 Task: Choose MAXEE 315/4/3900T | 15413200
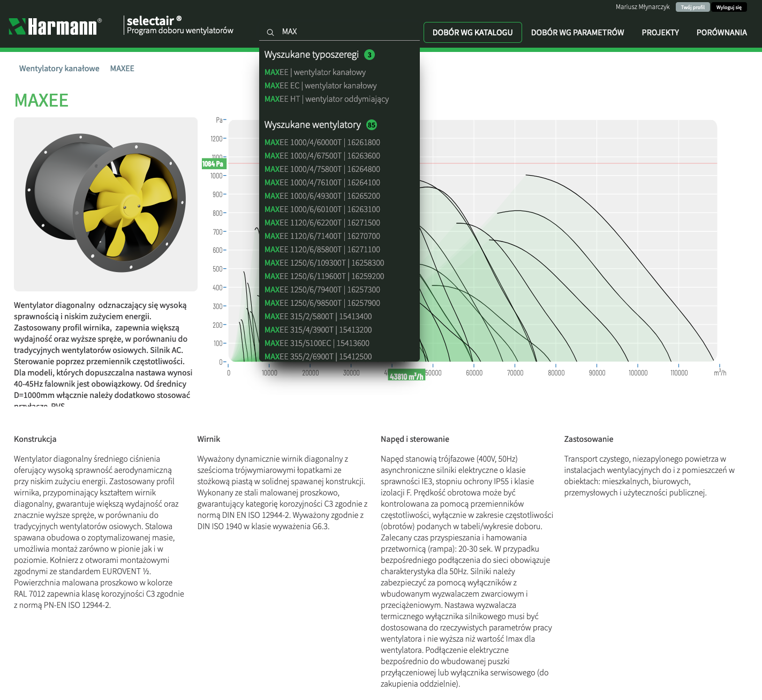coord(318,330)
